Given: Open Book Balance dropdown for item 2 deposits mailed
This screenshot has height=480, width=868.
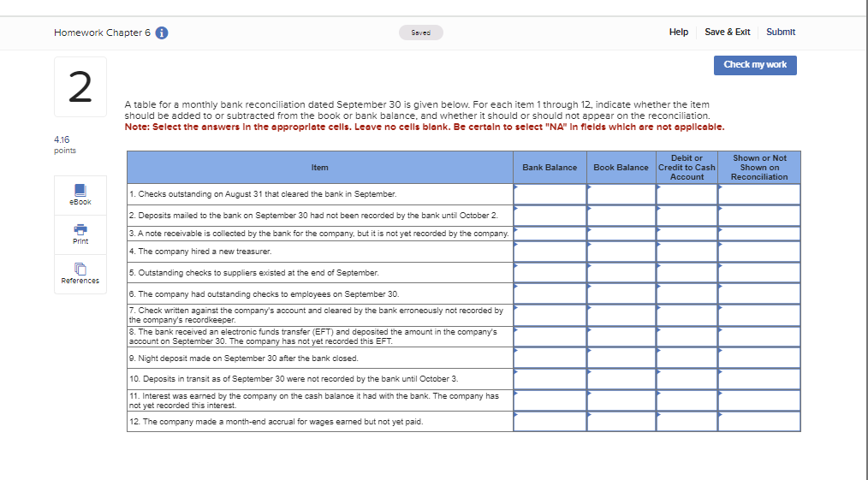Looking at the screenshot, I should point(621,215).
